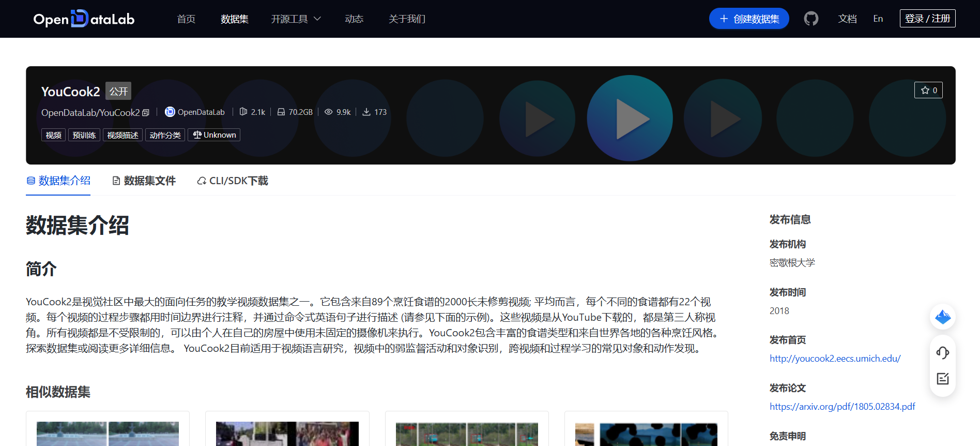Open the fourth similar dataset thumbnail
Viewport: 980px width, 446px height.
click(x=646, y=433)
